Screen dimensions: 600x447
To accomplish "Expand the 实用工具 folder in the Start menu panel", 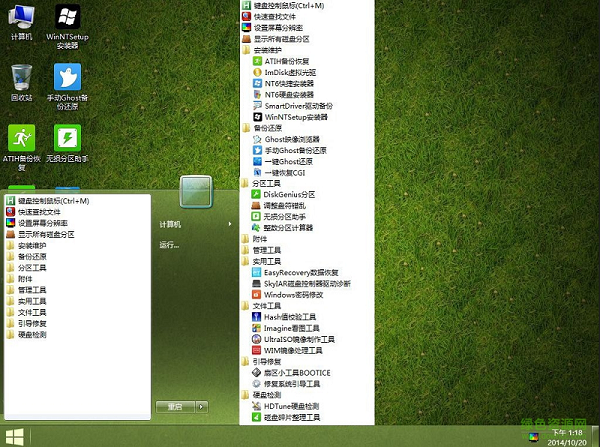I will coord(26,301).
